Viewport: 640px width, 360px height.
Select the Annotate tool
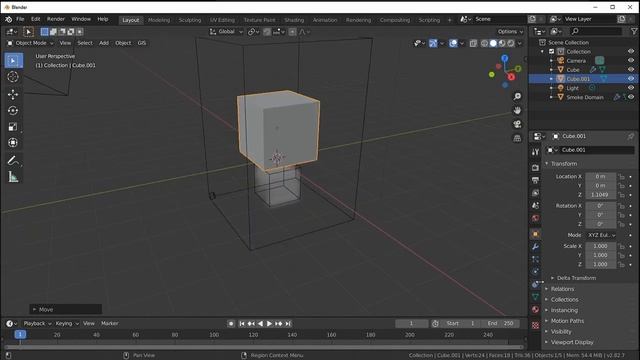click(13, 160)
